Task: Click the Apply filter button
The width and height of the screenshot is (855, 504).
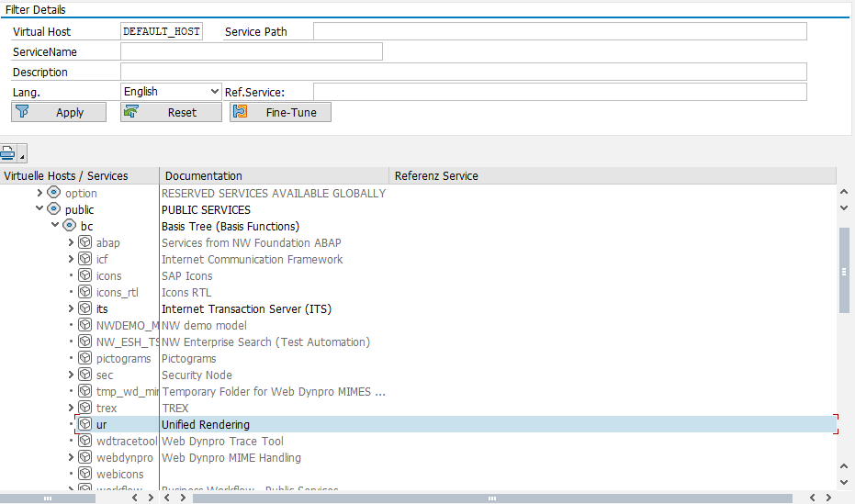Action: [x=59, y=112]
